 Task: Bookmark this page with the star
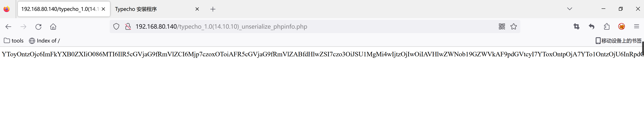click(514, 26)
